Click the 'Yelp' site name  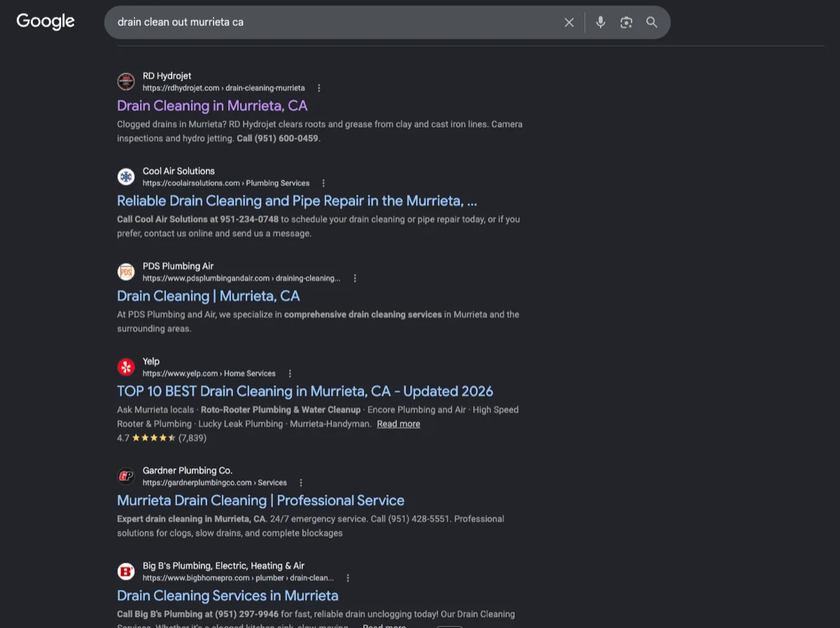pos(151,362)
